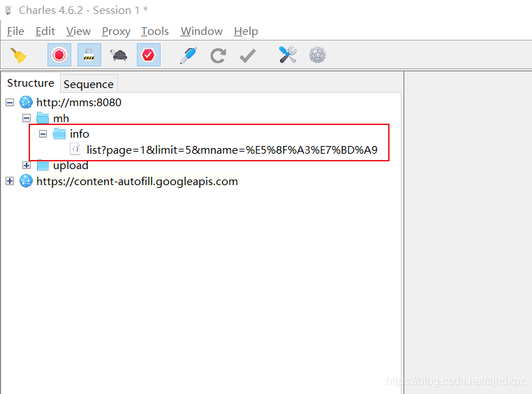Select the list?page=1&limit=5 request

pyautogui.click(x=232, y=149)
